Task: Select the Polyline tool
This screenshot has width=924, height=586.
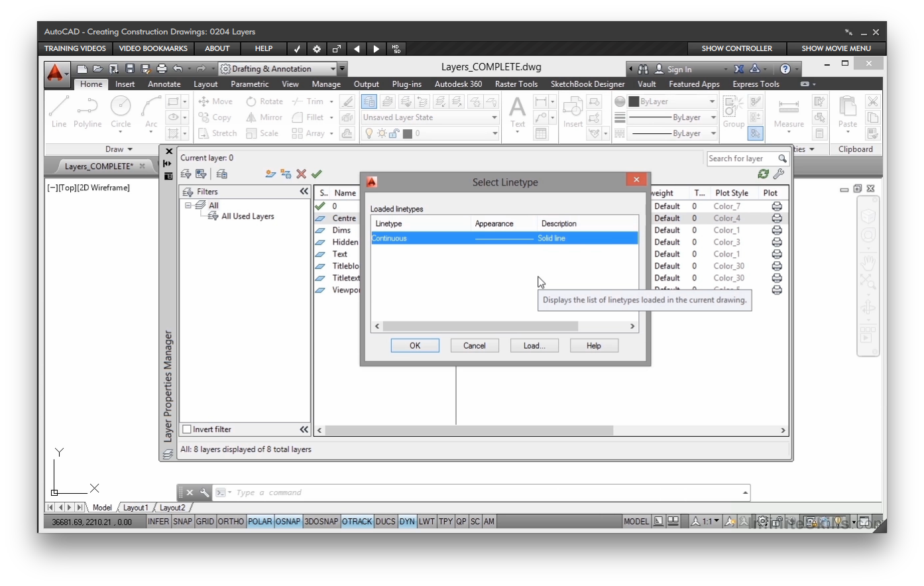Action: [87, 111]
